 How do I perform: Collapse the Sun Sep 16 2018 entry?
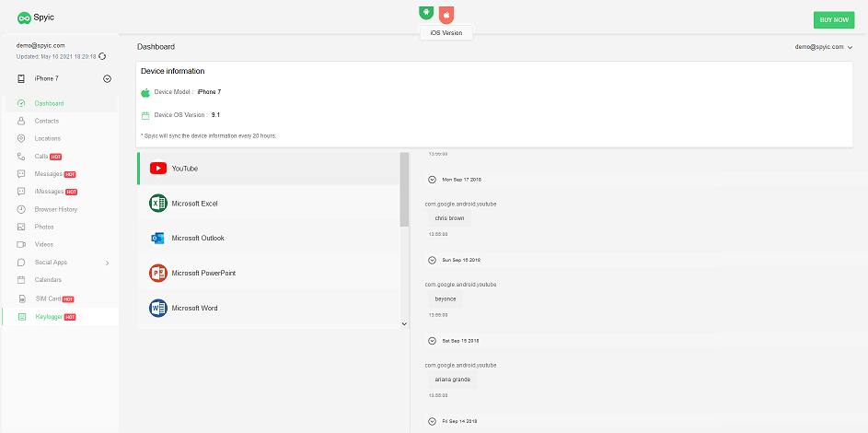(x=432, y=260)
